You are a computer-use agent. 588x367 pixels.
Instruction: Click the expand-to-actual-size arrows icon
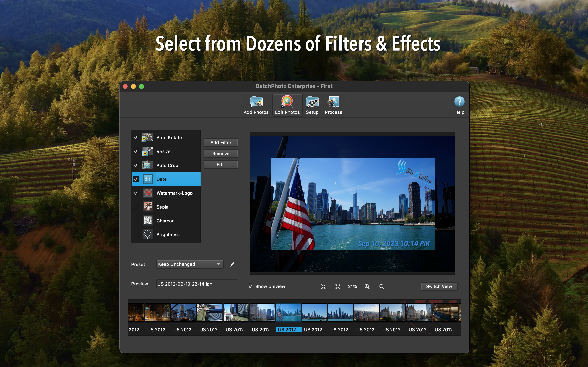tap(338, 287)
